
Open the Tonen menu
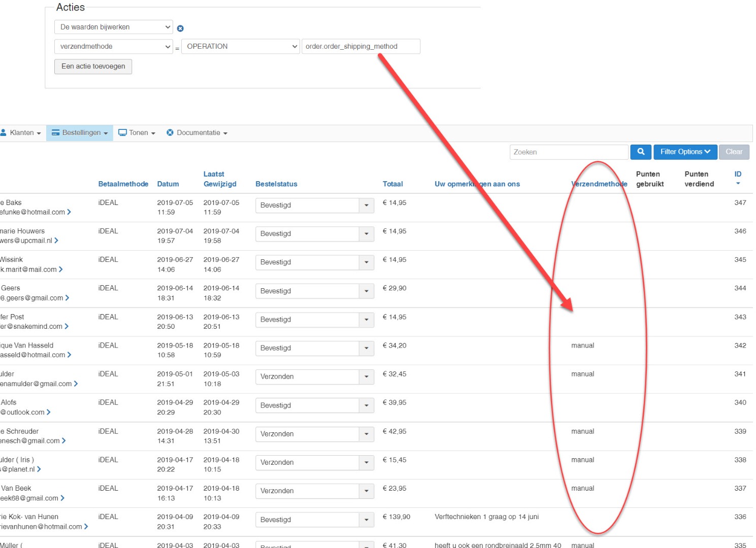(137, 132)
